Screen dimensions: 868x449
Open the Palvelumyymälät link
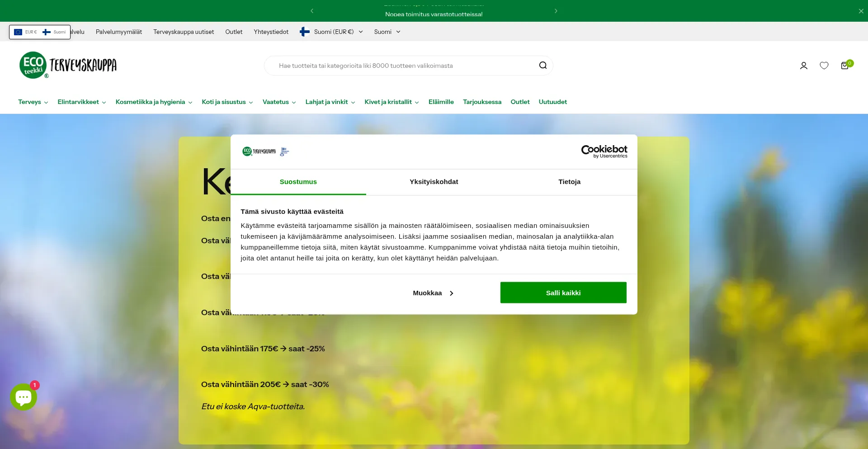[x=119, y=32]
